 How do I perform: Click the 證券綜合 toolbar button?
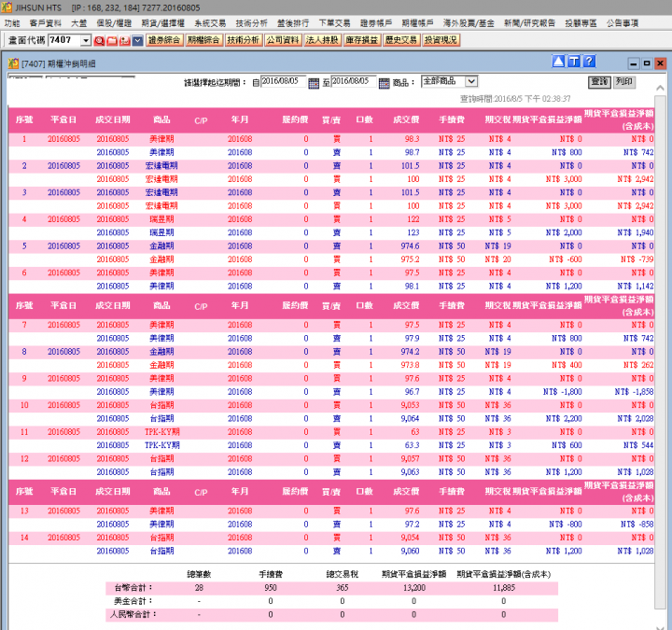pos(164,40)
